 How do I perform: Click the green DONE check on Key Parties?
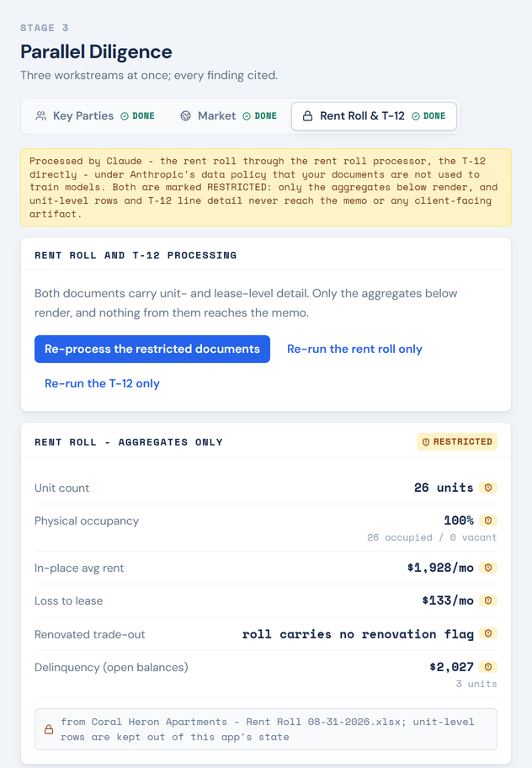125,116
